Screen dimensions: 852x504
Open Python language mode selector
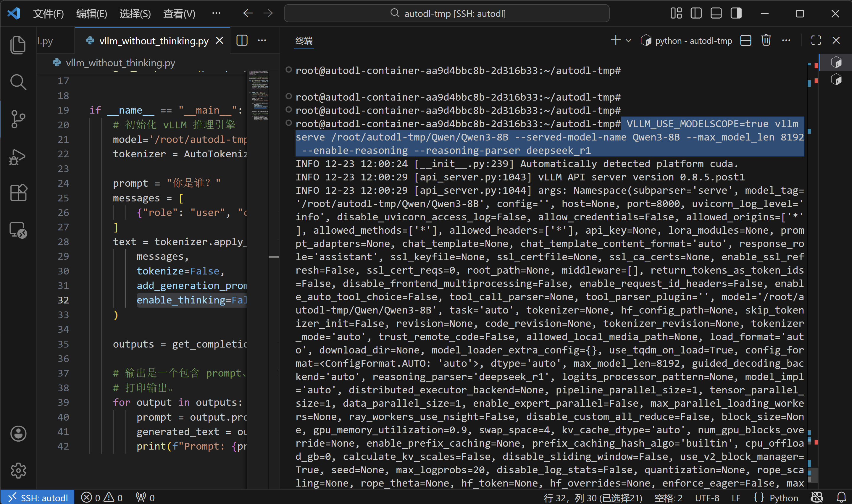(783, 497)
